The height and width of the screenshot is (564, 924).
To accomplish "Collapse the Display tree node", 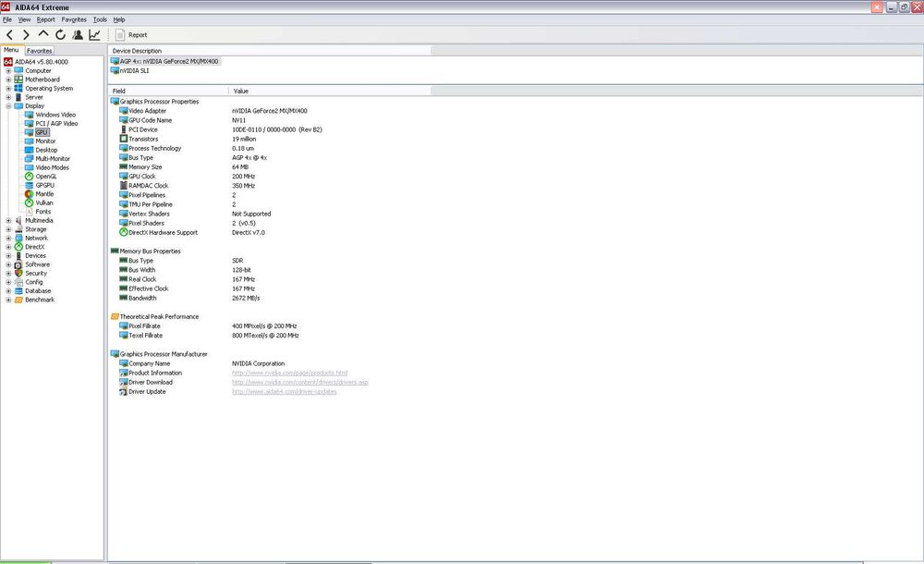I will click(8, 106).
